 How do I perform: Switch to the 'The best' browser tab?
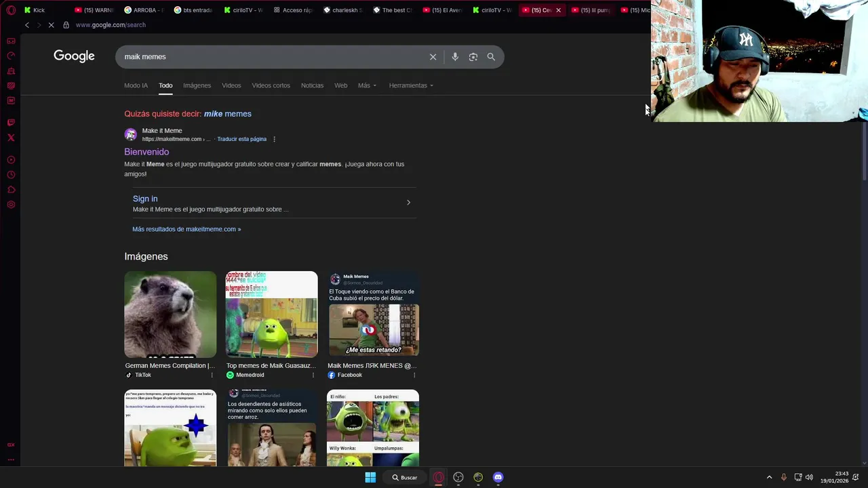point(391,10)
